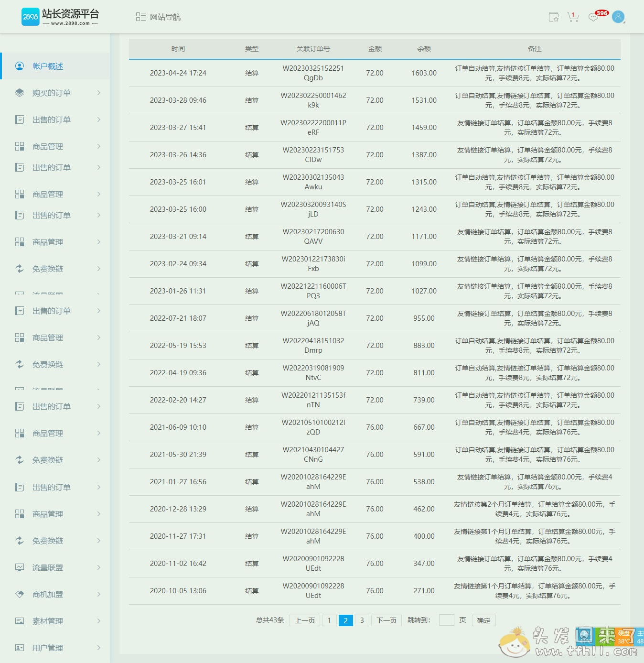This screenshot has height=663, width=644.
Task: Select order number W20220418151032Dmrp
Action: click(313, 346)
